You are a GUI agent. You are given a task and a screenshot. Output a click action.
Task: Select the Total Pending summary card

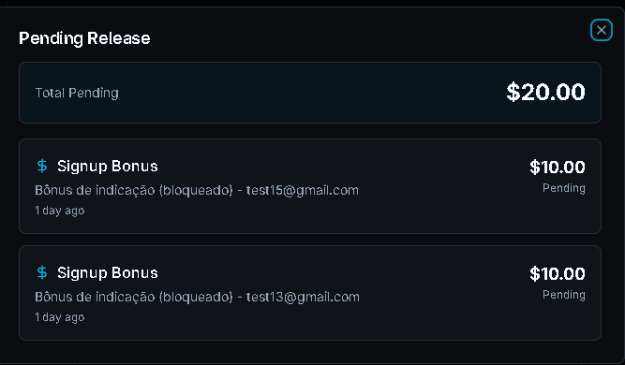click(310, 92)
